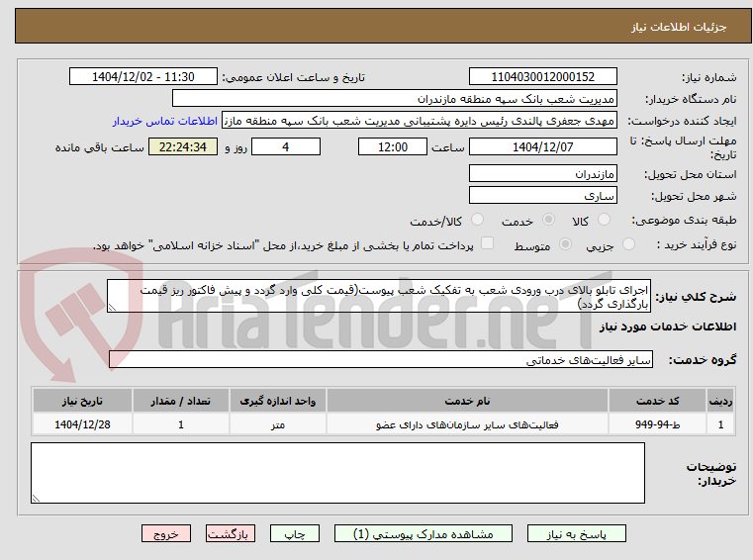753x560 pixels.
Task: Select the کالا/خدمت radio button
Action: coord(477,220)
